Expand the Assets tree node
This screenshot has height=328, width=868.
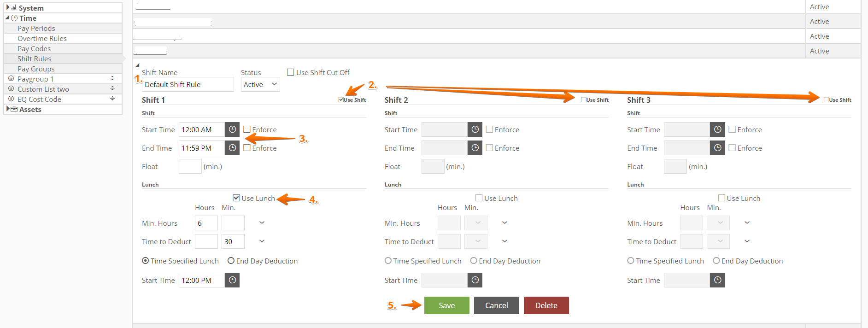click(8, 109)
